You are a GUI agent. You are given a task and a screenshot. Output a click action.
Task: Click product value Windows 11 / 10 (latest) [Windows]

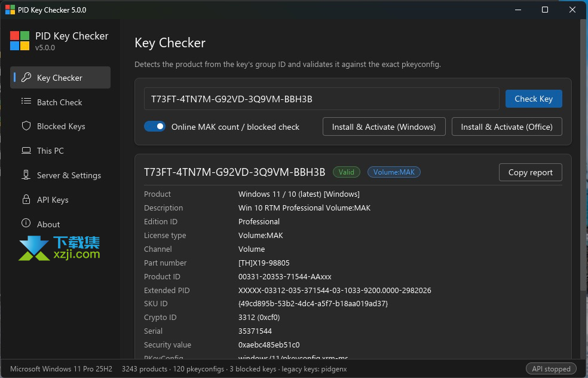[299, 194]
